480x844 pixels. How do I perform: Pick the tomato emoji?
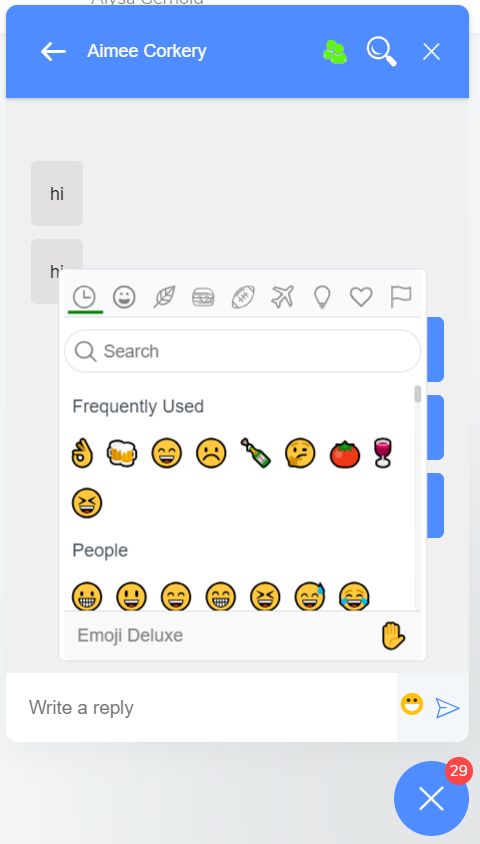coord(344,453)
